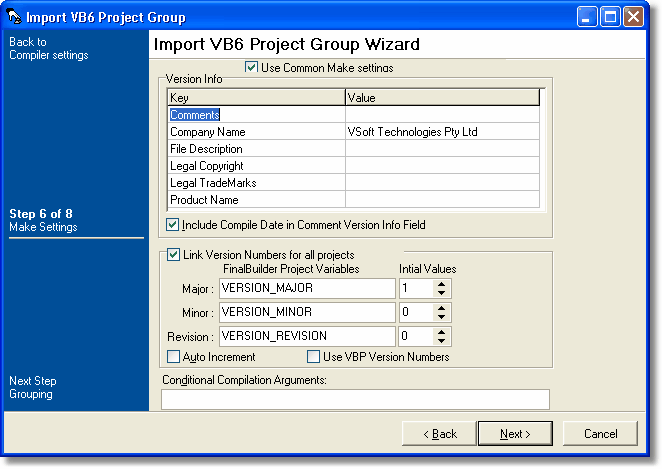Toggle Link Version Numbers for all projects
Viewport: 662px width, 469px height.
(x=173, y=255)
